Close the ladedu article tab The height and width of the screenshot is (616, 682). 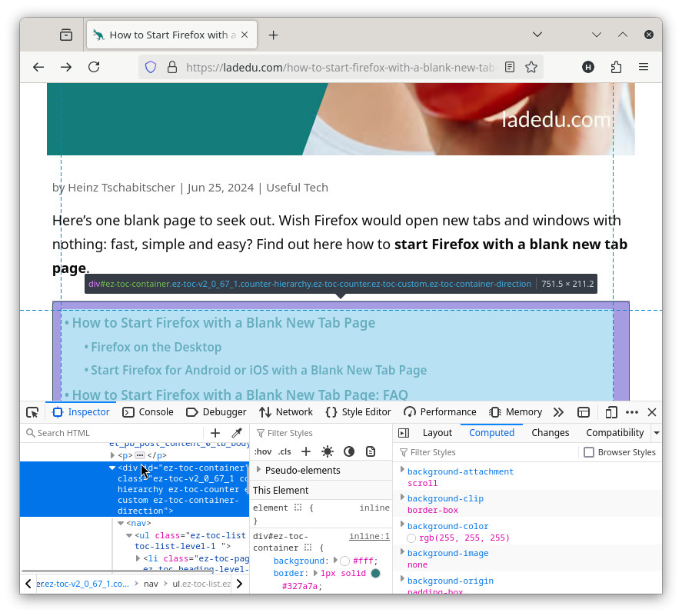pos(245,35)
